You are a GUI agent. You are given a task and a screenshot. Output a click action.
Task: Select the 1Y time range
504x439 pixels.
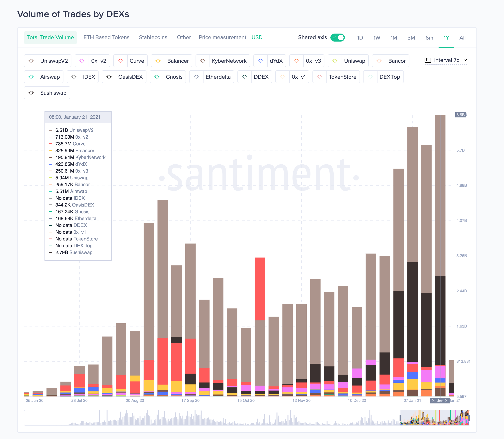[x=446, y=38]
